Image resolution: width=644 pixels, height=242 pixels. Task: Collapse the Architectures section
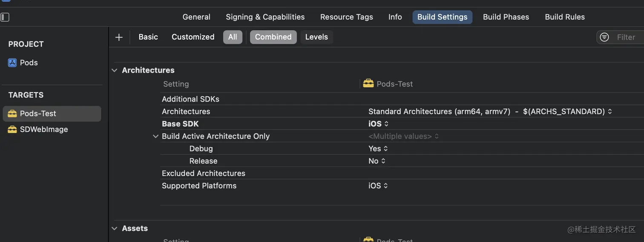[x=115, y=70]
